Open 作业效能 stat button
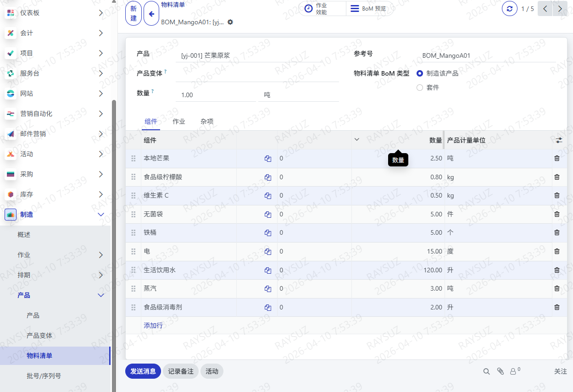The height and width of the screenshot is (392, 573). point(322,9)
